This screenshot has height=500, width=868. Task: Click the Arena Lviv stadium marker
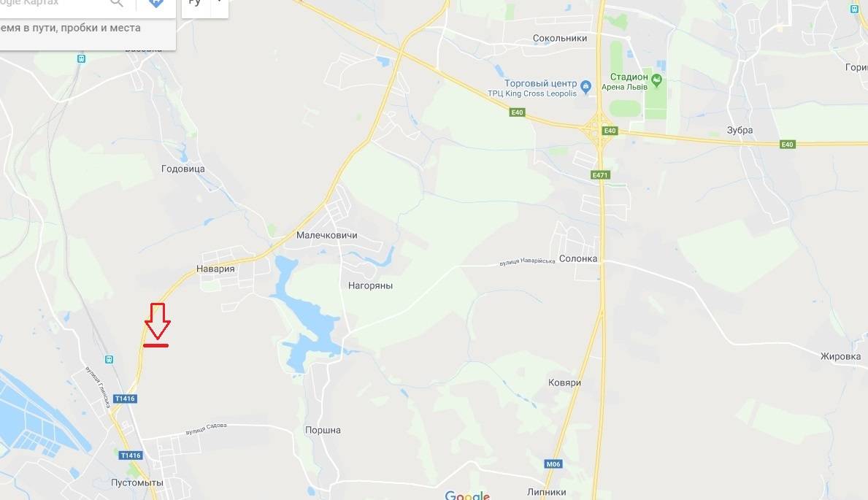click(656, 80)
